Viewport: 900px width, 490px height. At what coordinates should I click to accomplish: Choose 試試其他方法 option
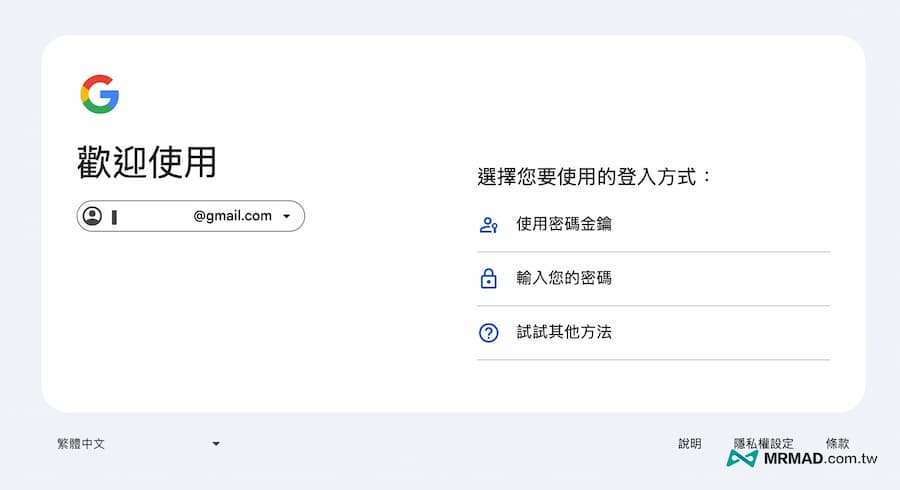coord(653,333)
